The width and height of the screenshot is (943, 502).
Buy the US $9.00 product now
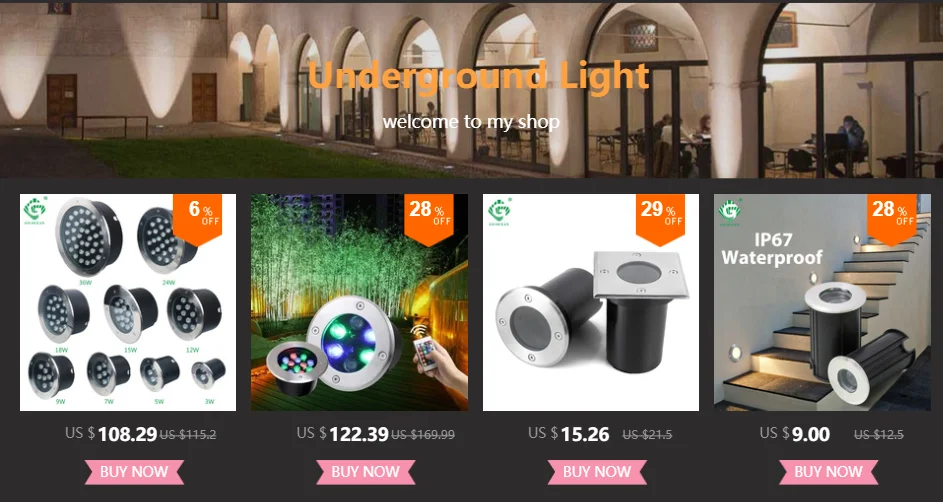pos(828,472)
